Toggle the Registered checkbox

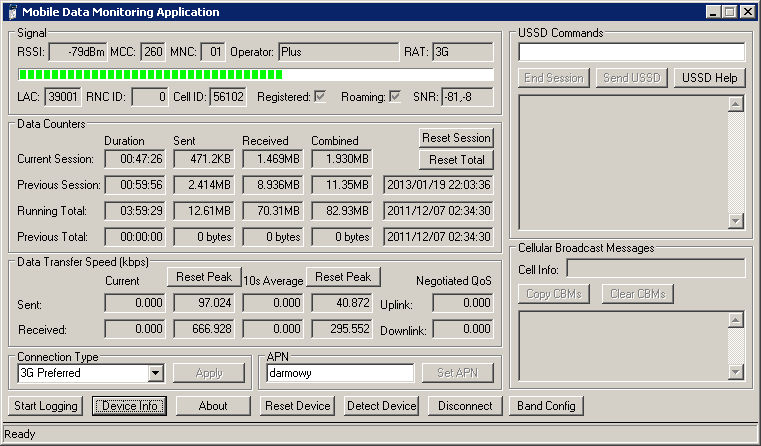[x=320, y=97]
